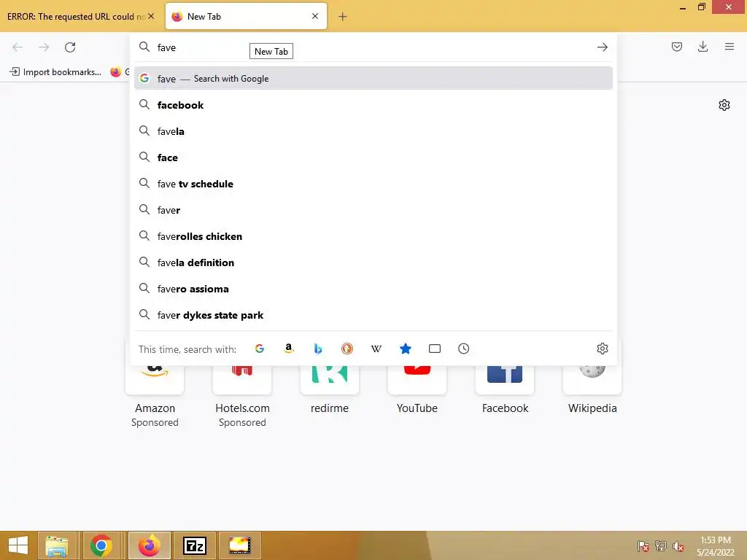Click the network tray icon
747x560 pixels.
[661, 546]
